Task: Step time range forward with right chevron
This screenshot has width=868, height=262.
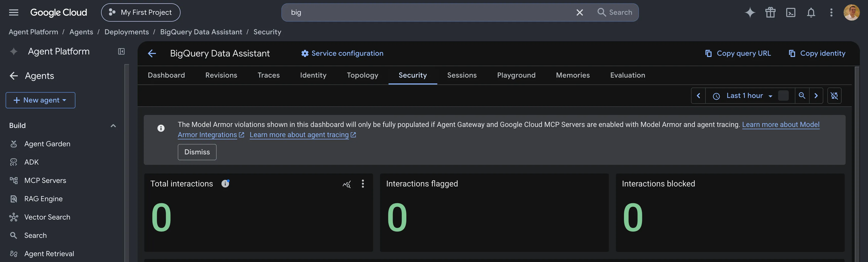Action: [816, 96]
